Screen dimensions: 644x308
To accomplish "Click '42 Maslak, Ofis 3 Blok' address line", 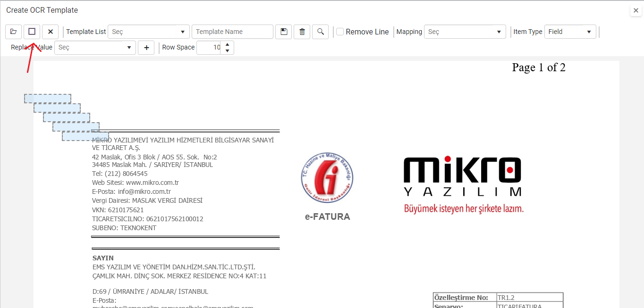I will (154, 157).
